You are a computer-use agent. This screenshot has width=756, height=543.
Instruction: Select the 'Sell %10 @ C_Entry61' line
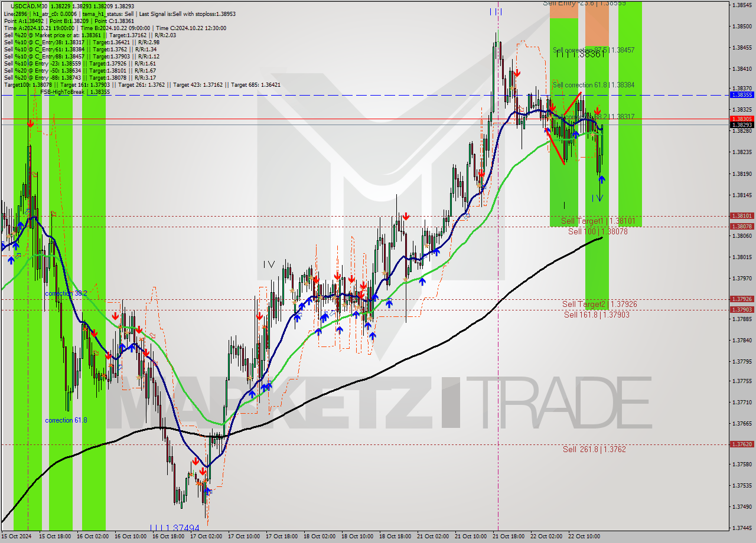click(x=80, y=49)
